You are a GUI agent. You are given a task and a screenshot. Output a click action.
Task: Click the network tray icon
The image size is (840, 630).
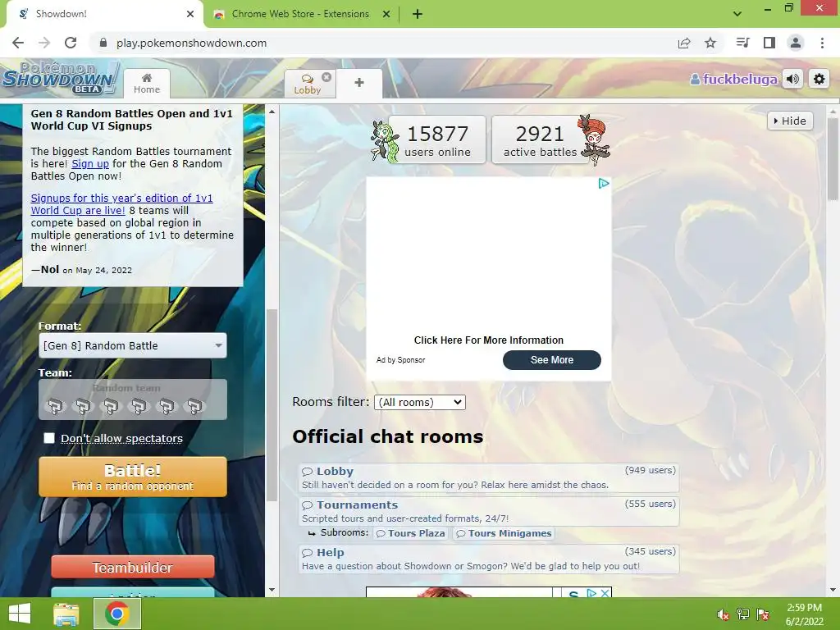743,614
